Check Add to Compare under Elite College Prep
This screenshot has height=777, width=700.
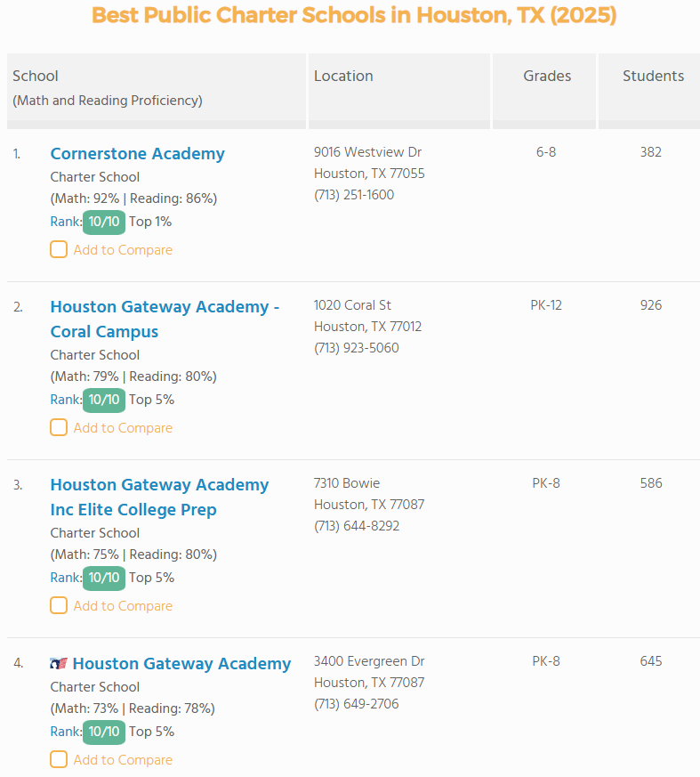(58, 605)
